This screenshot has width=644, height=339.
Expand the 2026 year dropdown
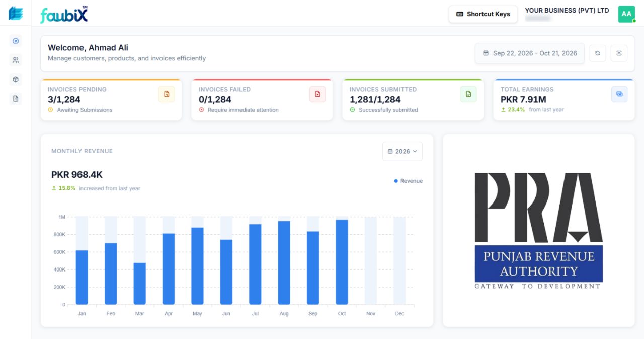[x=403, y=151]
